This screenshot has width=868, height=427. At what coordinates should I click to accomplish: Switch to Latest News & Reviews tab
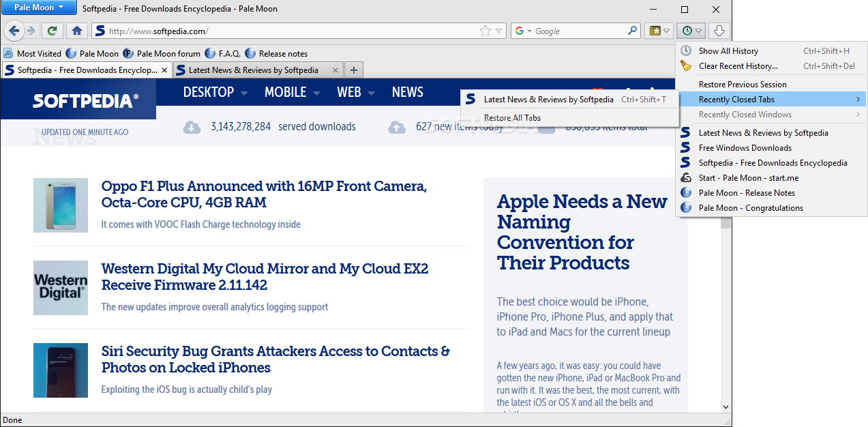coord(253,70)
